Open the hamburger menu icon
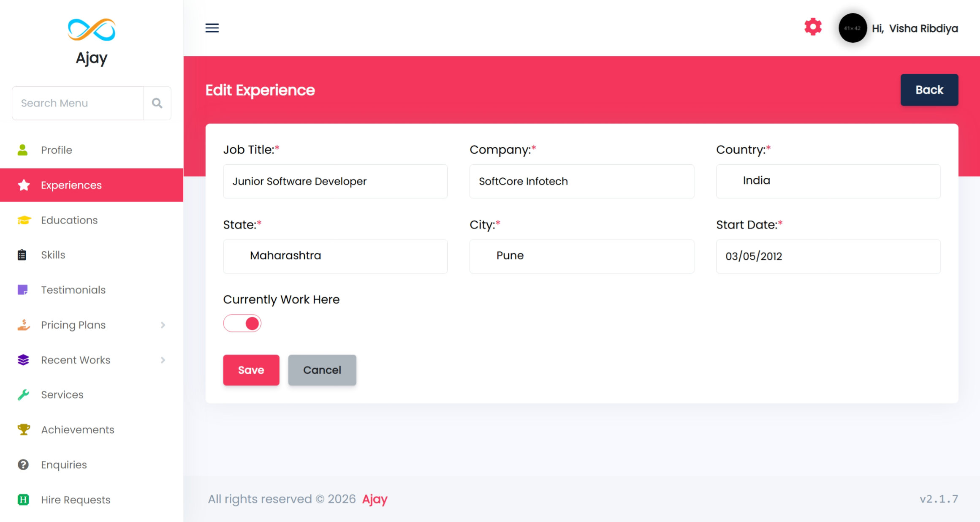The height and width of the screenshot is (522, 980). click(x=212, y=28)
